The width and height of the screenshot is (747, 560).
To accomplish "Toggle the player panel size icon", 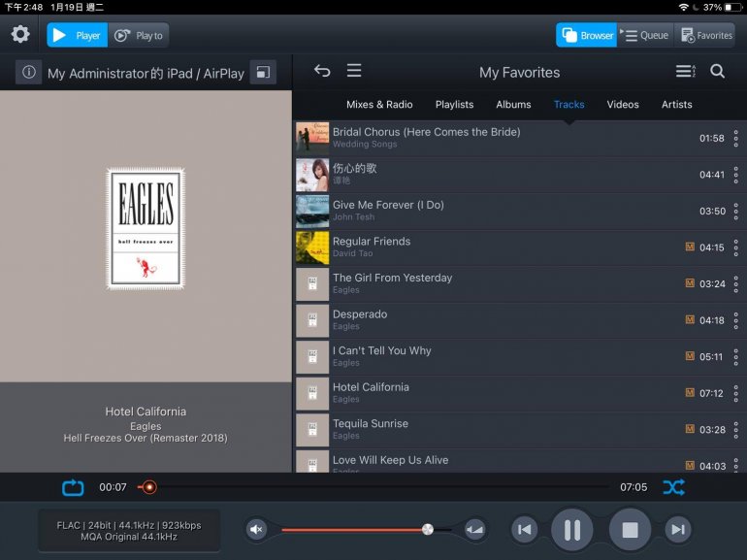I will (x=263, y=73).
